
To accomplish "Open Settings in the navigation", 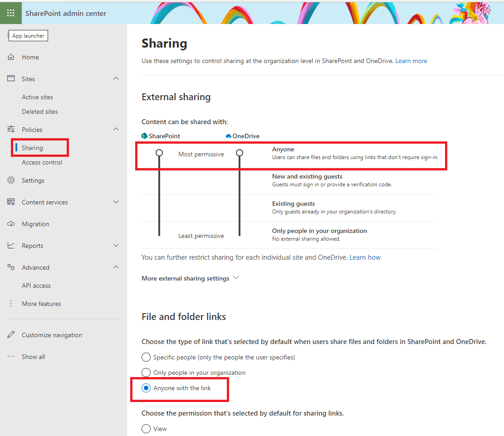I will click(33, 180).
